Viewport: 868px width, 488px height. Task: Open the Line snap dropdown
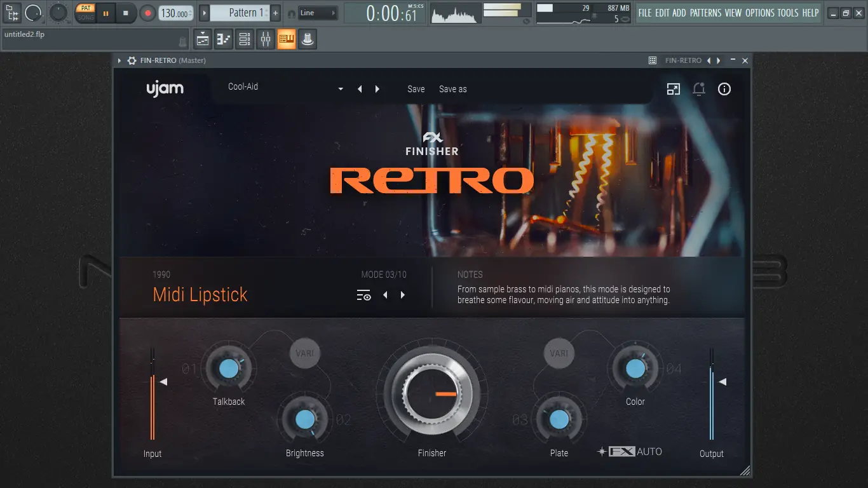pyautogui.click(x=318, y=13)
